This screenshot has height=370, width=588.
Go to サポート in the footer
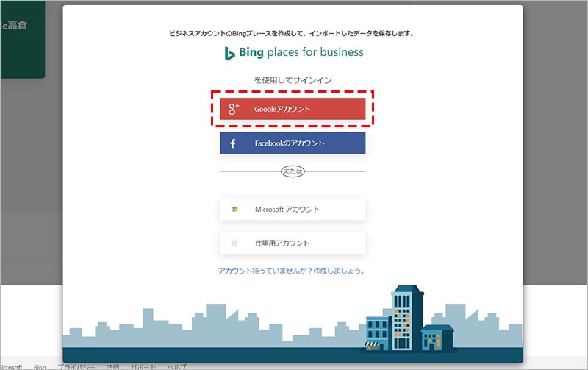(x=143, y=366)
